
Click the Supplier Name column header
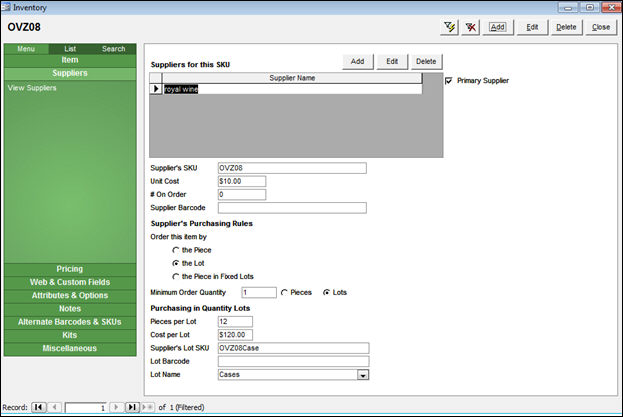click(292, 78)
